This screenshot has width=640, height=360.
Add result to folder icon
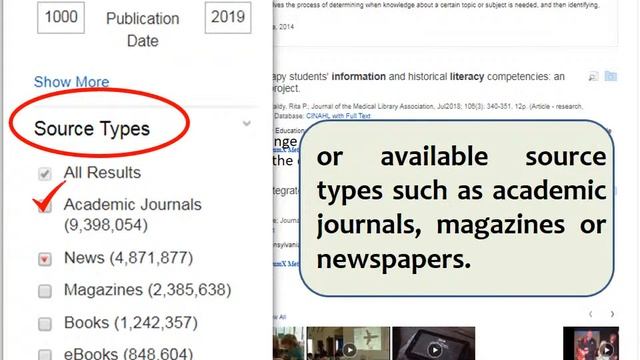(611, 76)
